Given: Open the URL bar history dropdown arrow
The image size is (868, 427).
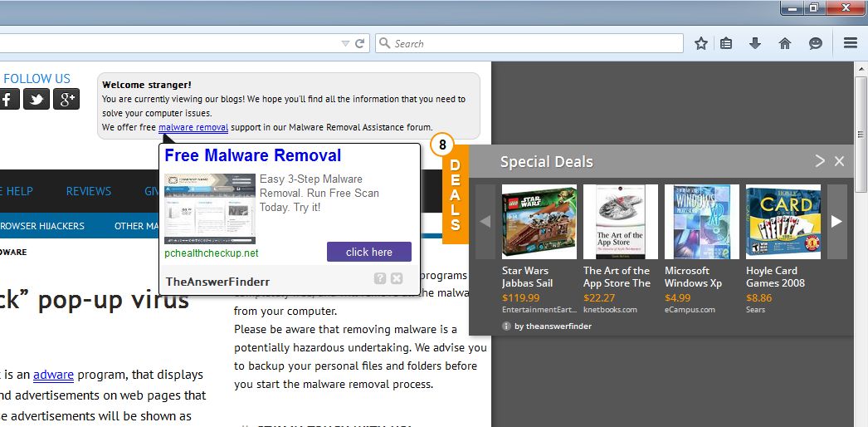Looking at the screenshot, I should pos(345,43).
